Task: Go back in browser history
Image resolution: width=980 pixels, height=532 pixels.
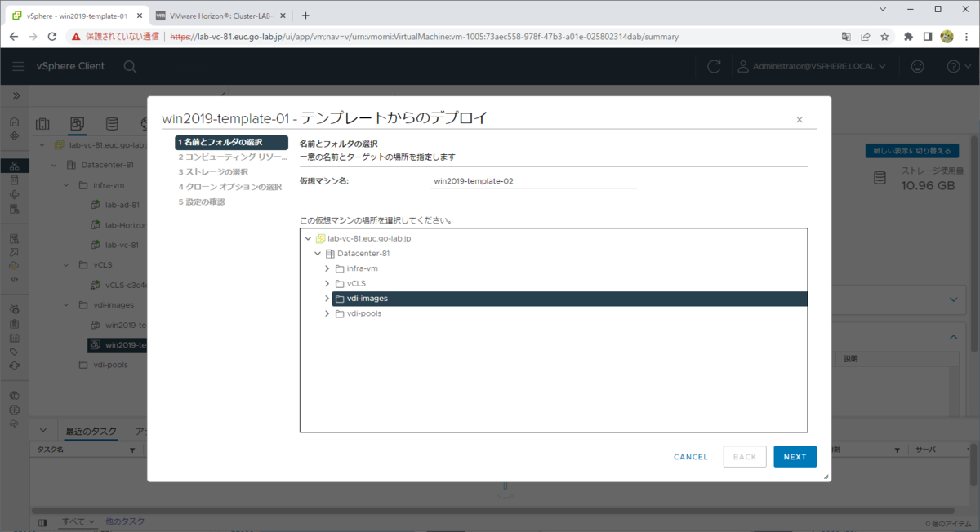Action: [14, 37]
